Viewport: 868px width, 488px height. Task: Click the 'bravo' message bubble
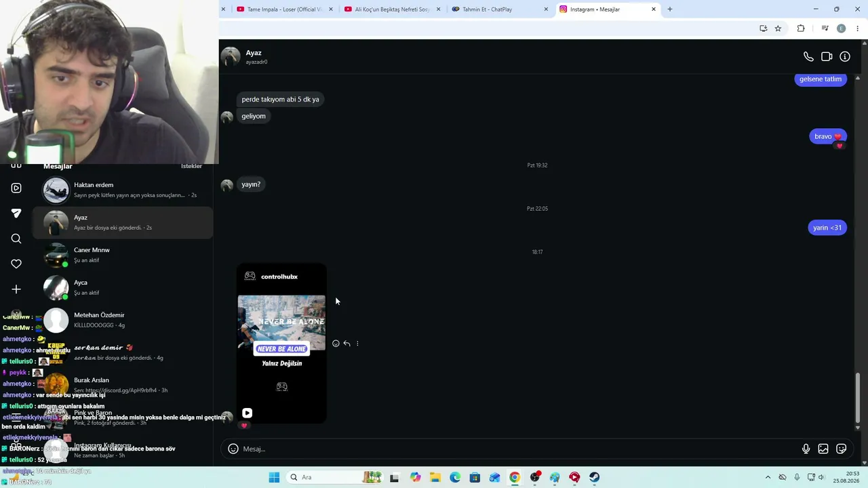pos(828,136)
